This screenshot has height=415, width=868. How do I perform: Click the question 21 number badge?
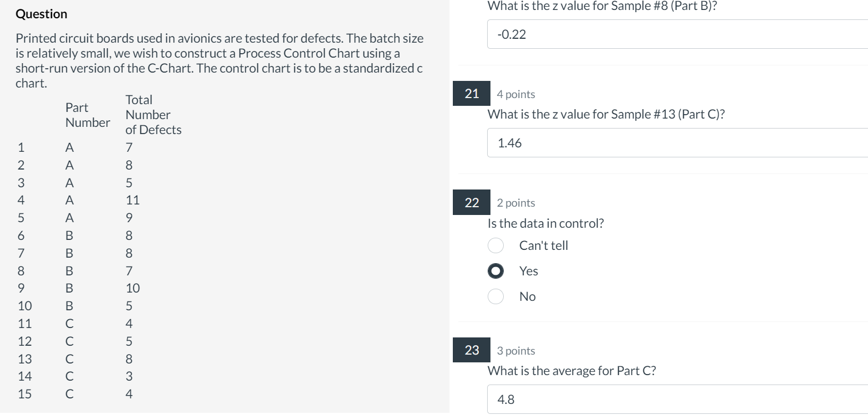(x=471, y=93)
